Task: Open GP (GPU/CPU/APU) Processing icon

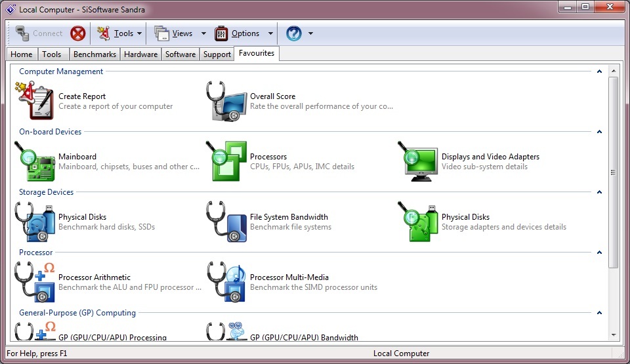Action: click(x=35, y=331)
